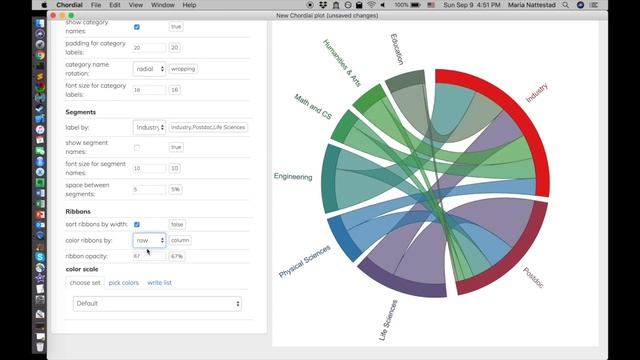Viewport: 640px width, 360px height.
Task: Click the 'Life Sciences' chart label
Action: pos(388,320)
